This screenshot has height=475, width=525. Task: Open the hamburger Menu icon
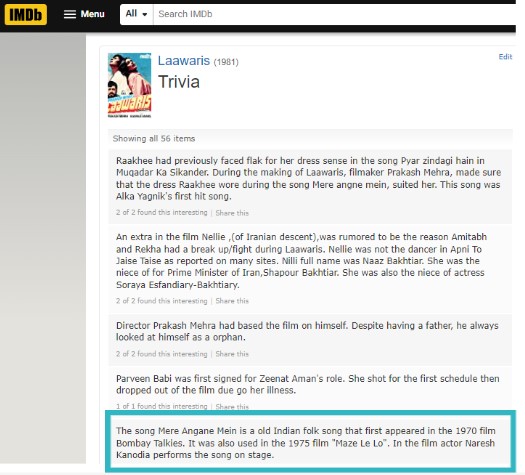click(x=70, y=14)
